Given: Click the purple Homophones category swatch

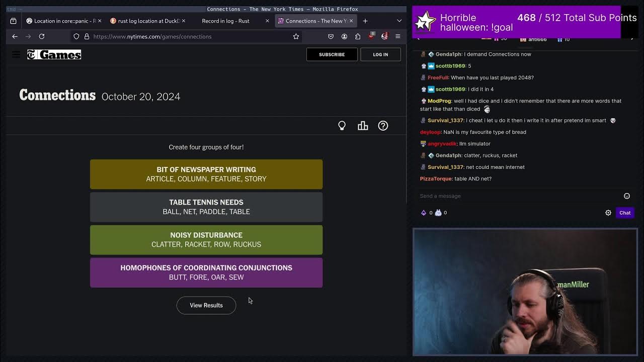Looking at the screenshot, I should pos(206,273).
